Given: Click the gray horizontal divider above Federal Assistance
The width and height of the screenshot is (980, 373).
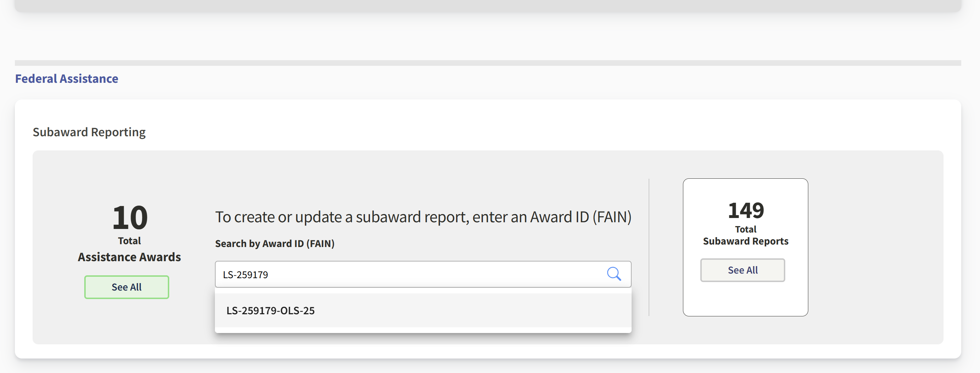Looking at the screenshot, I should [x=488, y=63].
